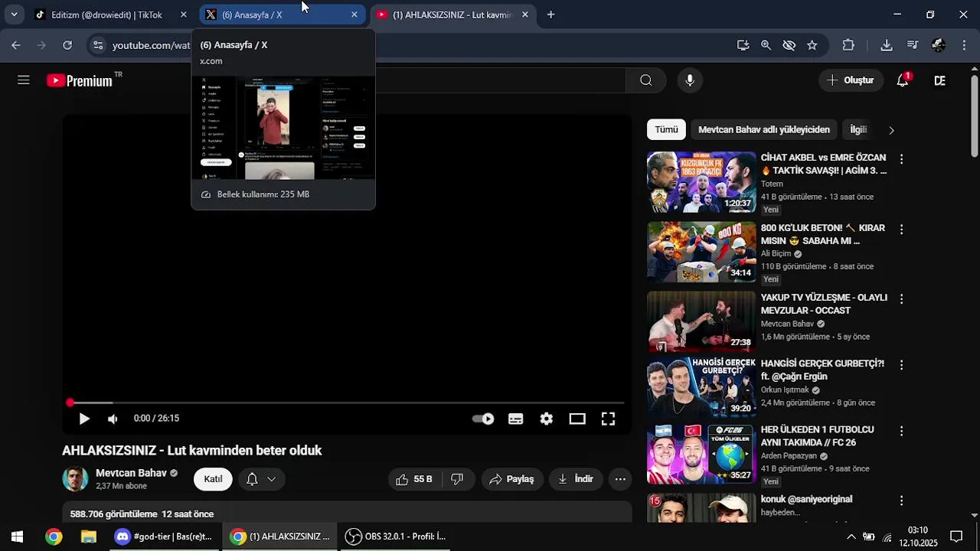Open the tab search dropdown
Screen dimensions: 980x551
click(14, 15)
